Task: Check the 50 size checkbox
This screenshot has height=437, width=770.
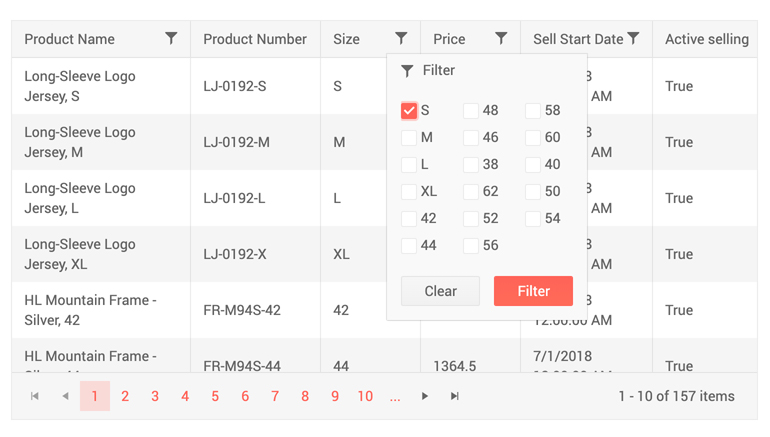Action: click(x=533, y=191)
